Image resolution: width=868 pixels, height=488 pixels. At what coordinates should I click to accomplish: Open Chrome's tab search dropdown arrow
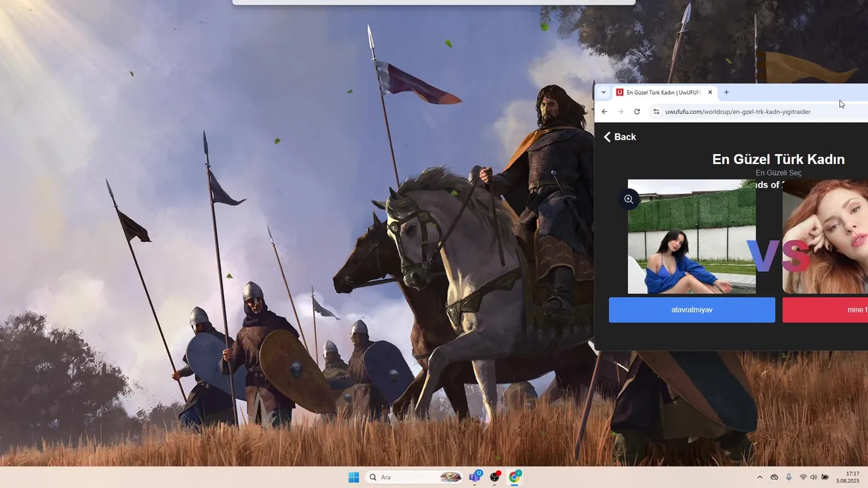tap(604, 92)
